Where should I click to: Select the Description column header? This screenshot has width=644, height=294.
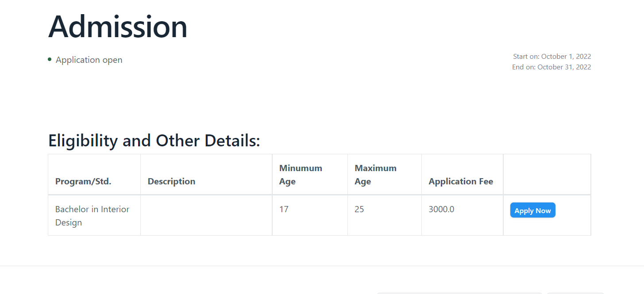(171, 181)
